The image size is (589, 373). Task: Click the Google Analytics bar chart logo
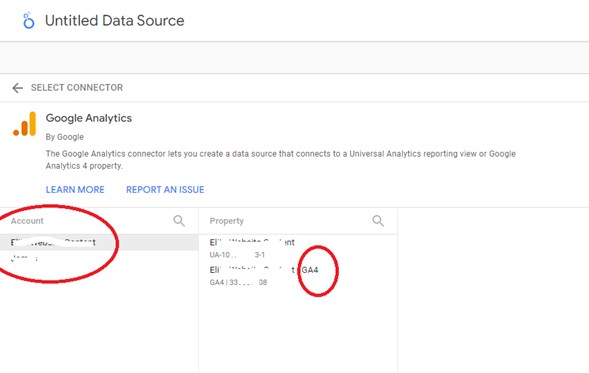coord(25,124)
